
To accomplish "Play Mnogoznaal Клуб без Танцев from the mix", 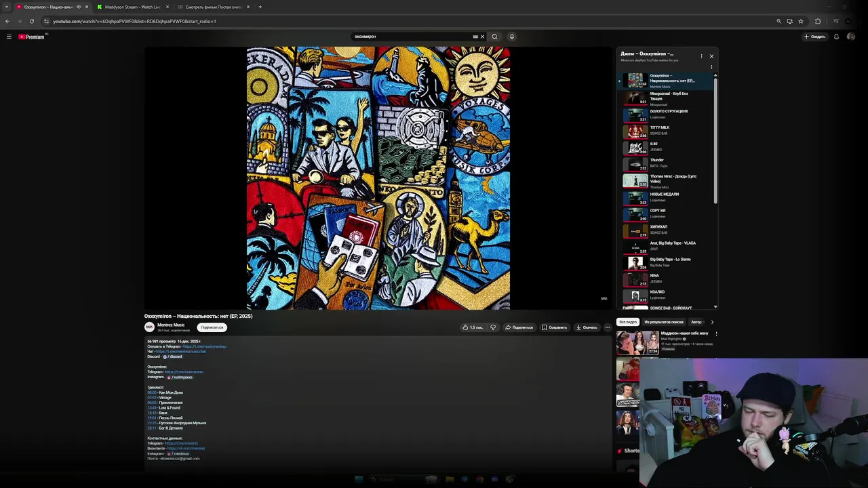I will click(665, 98).
